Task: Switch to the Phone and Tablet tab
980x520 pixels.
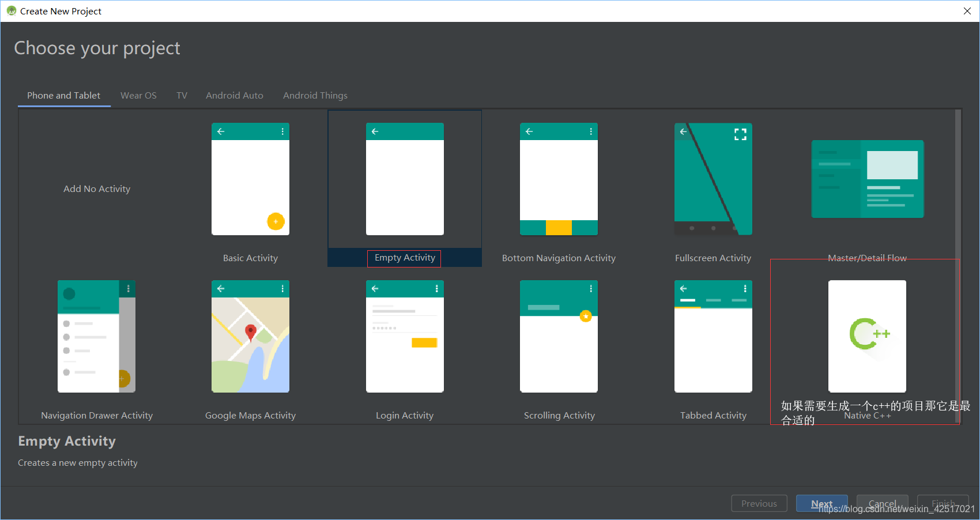Action: (x=63, y=96)
